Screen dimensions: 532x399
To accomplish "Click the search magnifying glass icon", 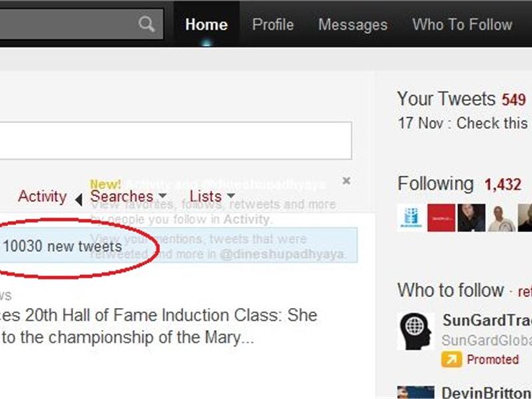I will [x=147, y=24].
